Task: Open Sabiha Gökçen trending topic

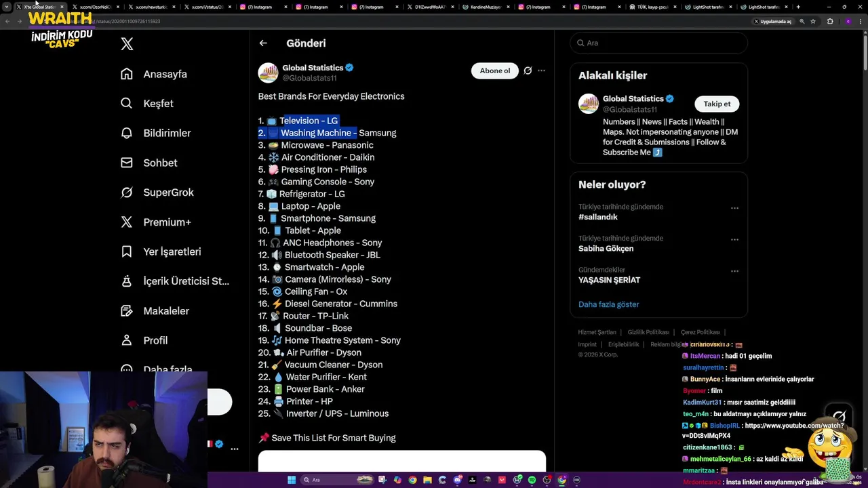Action: 606,249
